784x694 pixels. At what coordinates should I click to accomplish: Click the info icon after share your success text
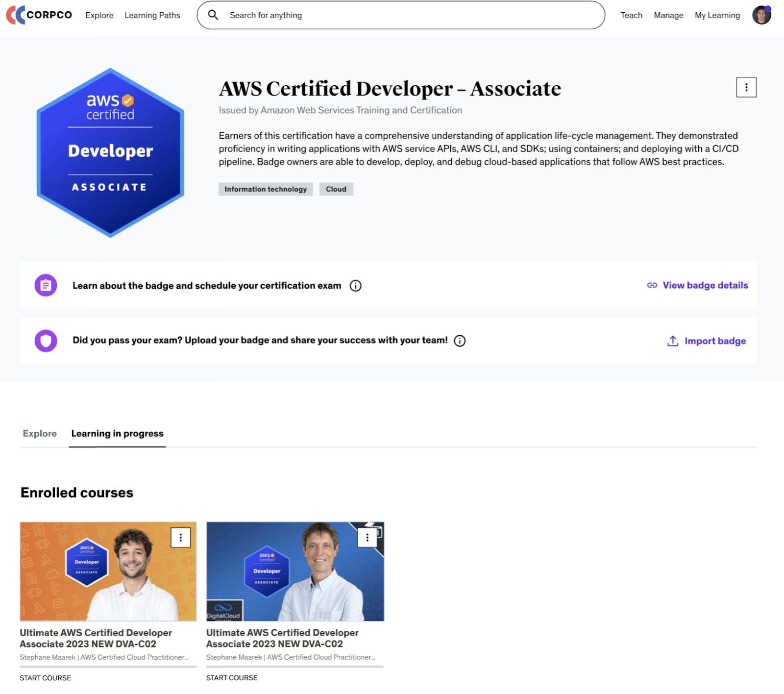[x=460, y=340]
